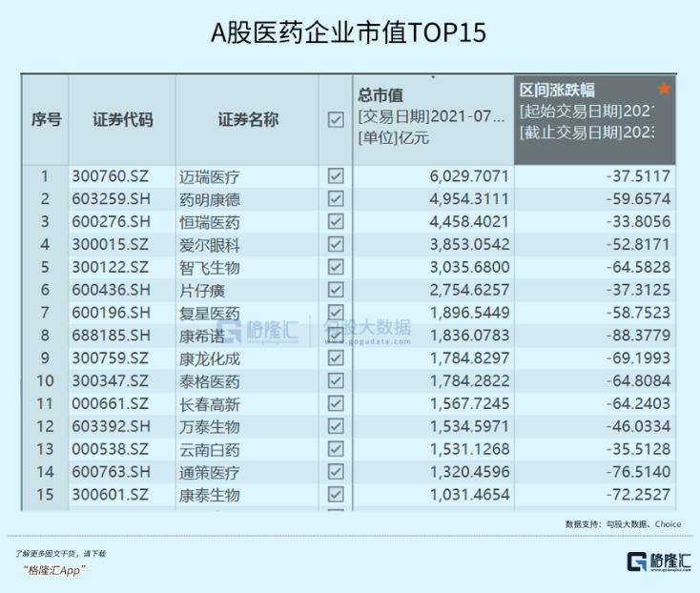The height and width of the screenshot is (593, 700).
Task: Sort by the 证券名称 column header
Action: pyautogui.click(x=248, y=119)
